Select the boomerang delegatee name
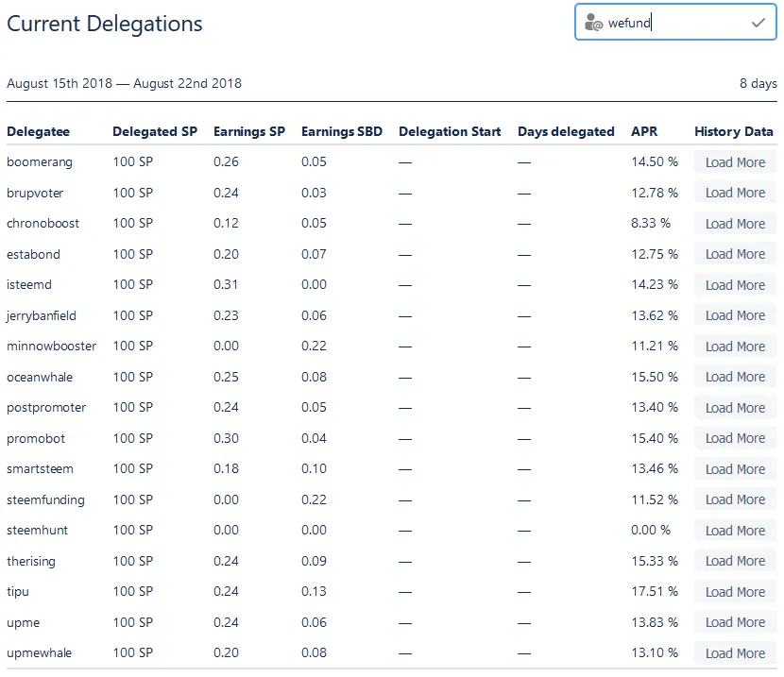Screen dimensions: 784x677 pos(40,162)
